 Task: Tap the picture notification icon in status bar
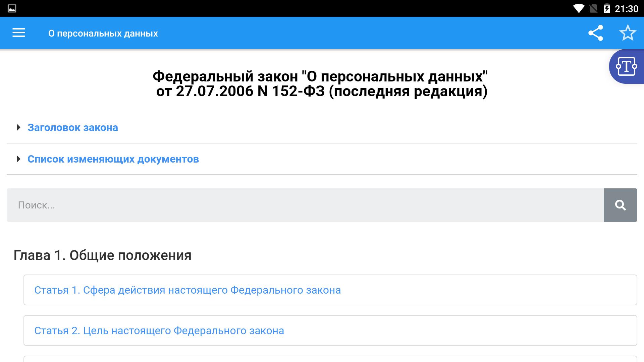pyautogui.click(x=12, y=8)
